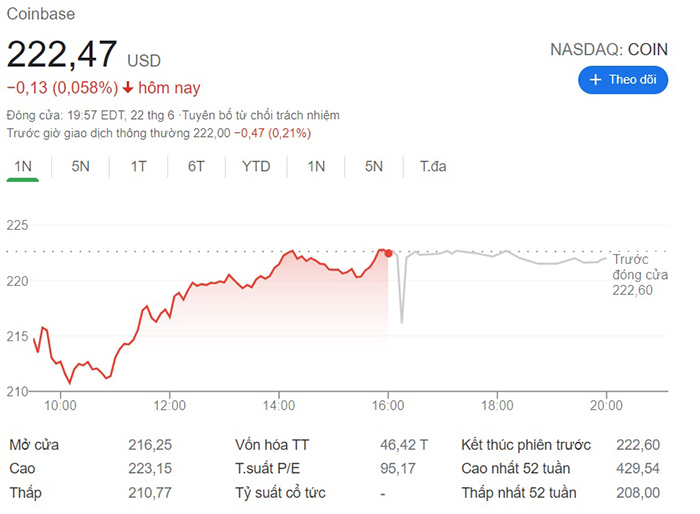700x514 pixels.
Task: Switch to the first 5N range tab
Action: tap(80, 167)
